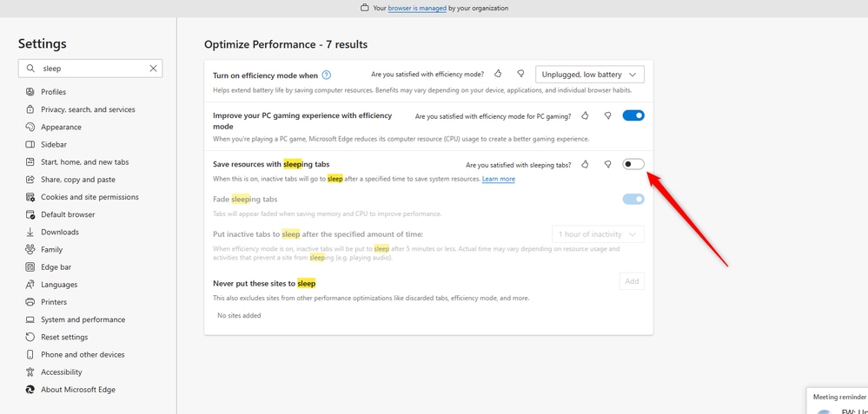Open Appearance settings page
Viewport: 868px width, 414px height.
click(61, 127)
